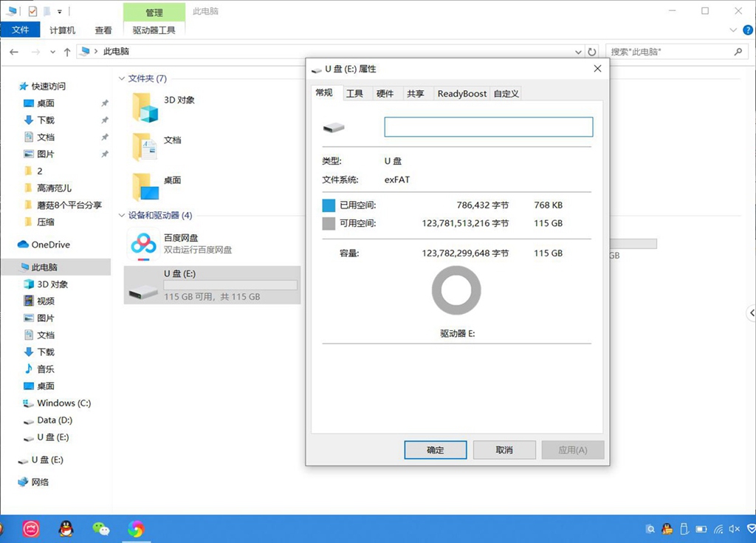Click the drive name text field

point(489,127)
